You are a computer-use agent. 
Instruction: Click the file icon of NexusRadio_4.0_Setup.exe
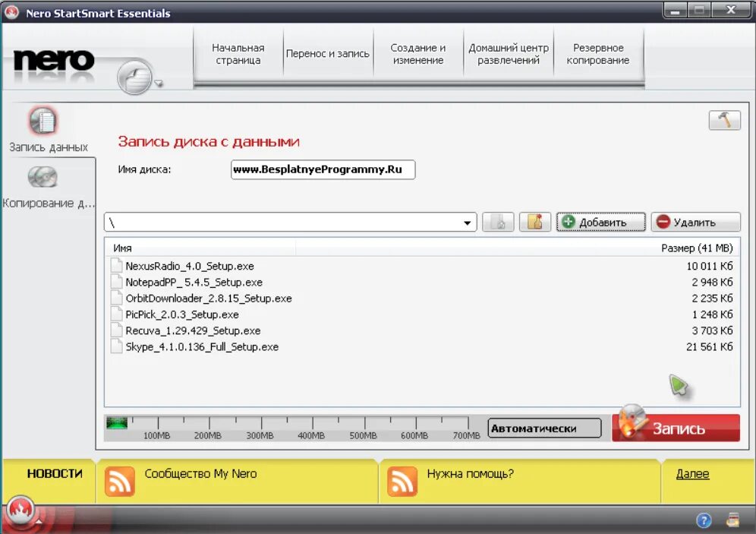click(116, 266)
